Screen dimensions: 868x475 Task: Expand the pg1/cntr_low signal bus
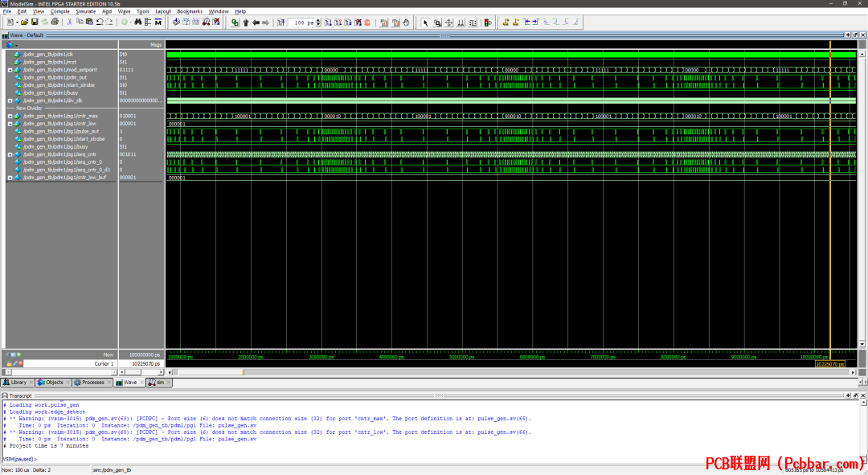(10, 124)
